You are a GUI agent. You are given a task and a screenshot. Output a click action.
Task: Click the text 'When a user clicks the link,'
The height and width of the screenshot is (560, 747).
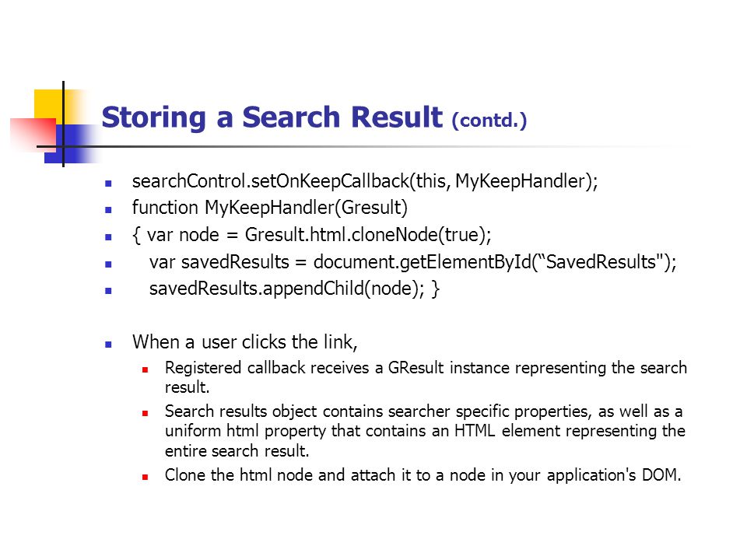click(x=245, y=342)
